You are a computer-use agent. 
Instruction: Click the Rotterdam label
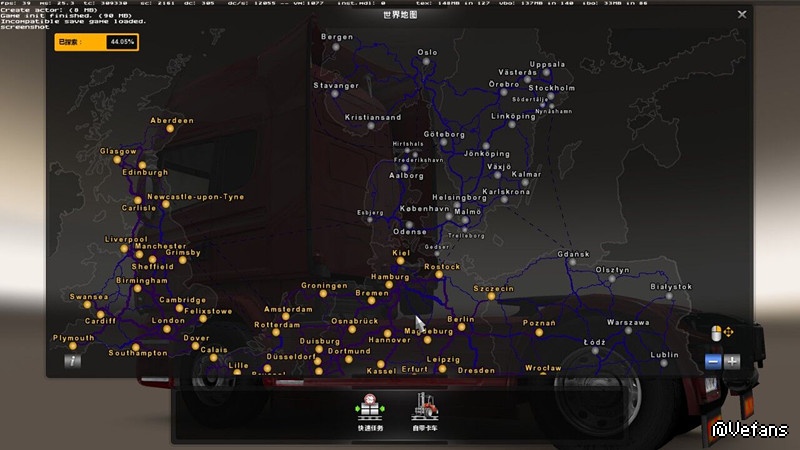pyautogui.click(x=277, y=325)
